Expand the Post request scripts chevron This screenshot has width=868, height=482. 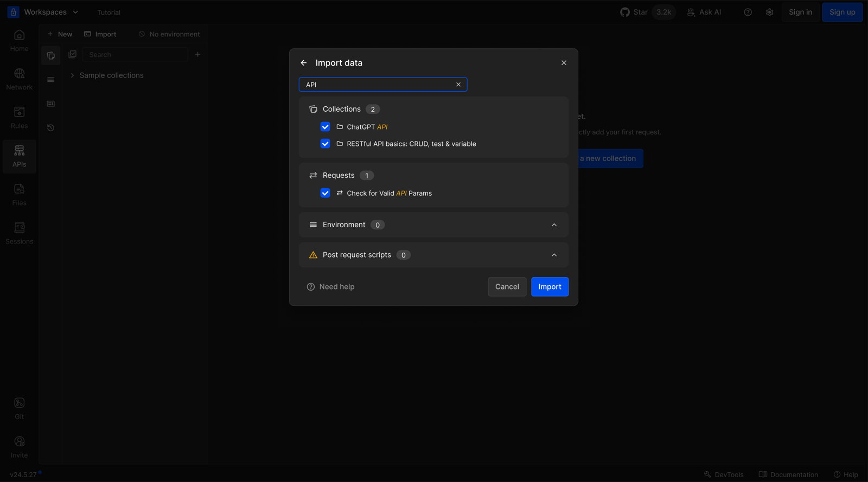tap(554, 255)
